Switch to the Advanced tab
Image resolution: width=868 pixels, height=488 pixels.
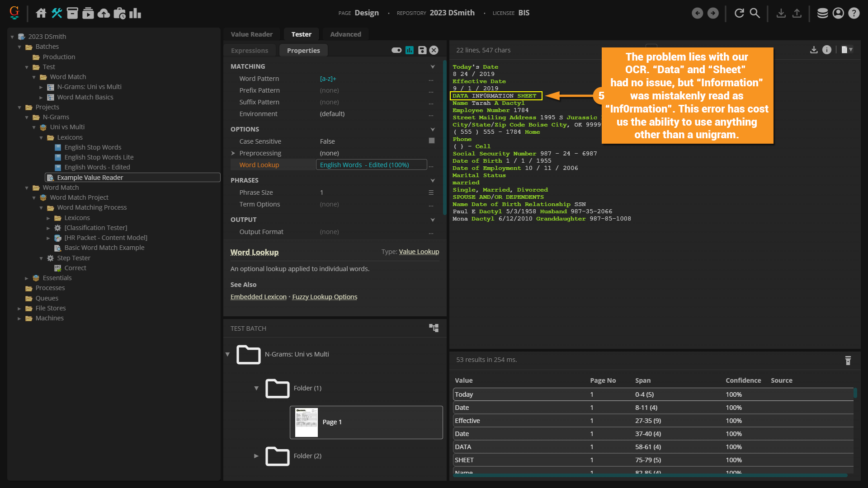tap(345, 34)
